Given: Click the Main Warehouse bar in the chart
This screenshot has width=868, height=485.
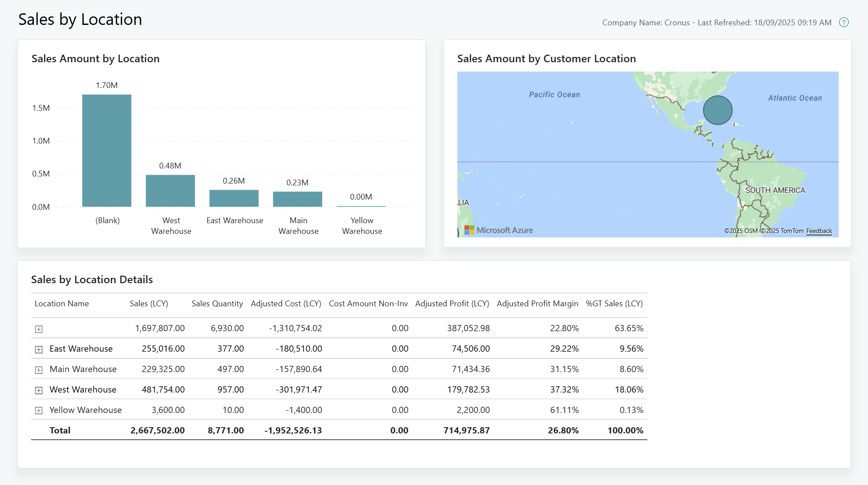Looking at the screenshot, I should [x=298, y=198].
